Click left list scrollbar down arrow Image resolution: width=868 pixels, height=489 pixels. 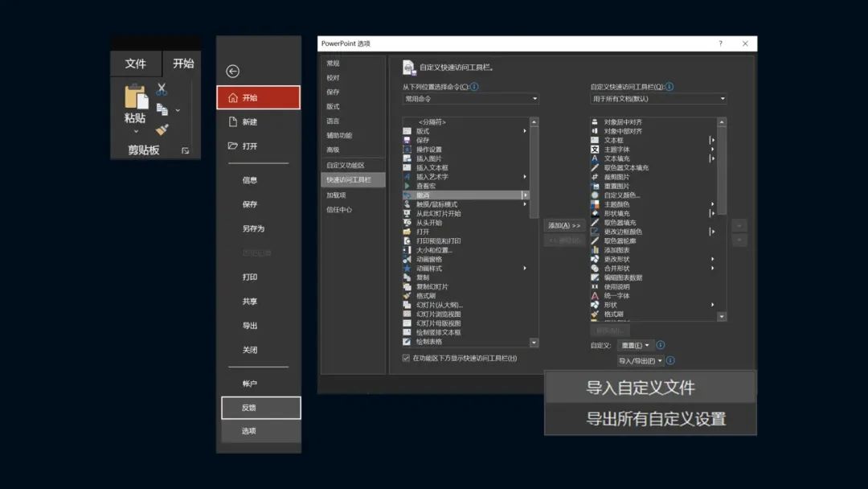(534, 343)
